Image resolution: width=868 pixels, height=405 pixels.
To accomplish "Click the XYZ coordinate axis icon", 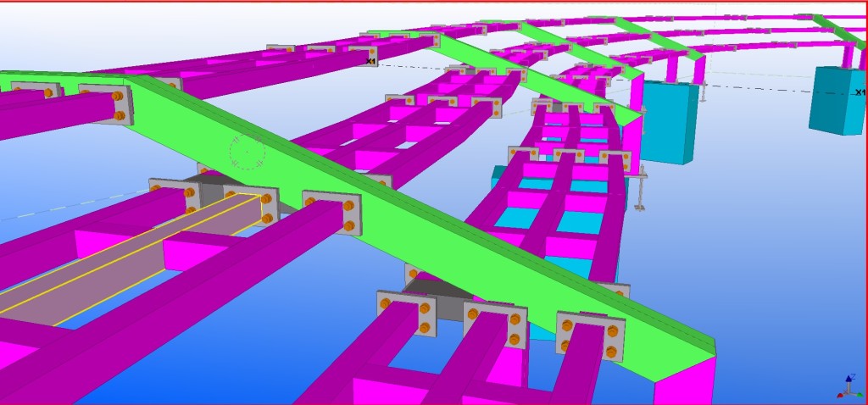I will [849, 386].
